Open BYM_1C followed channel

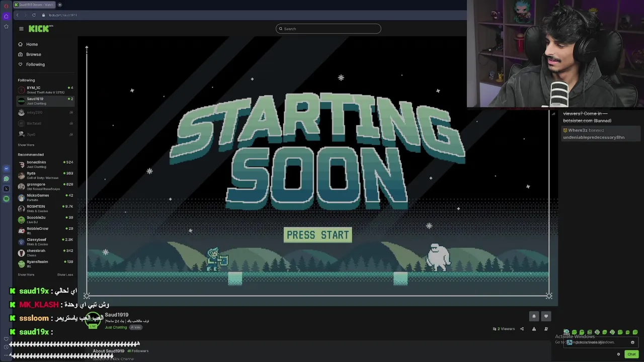[x=45, y=90]
